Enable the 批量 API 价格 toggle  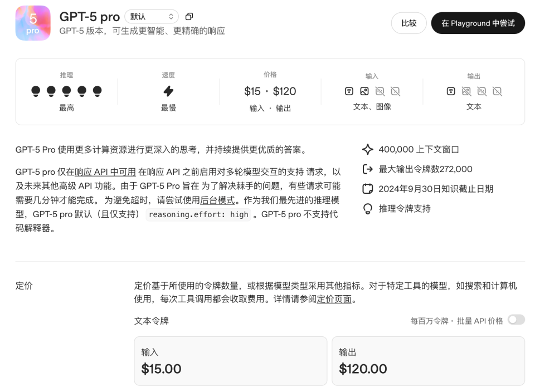tap(516, 320)
